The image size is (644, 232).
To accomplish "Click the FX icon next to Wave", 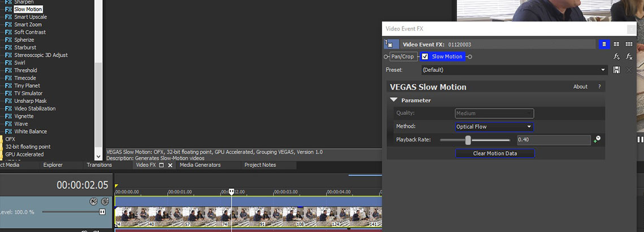I will pos(8,124).
